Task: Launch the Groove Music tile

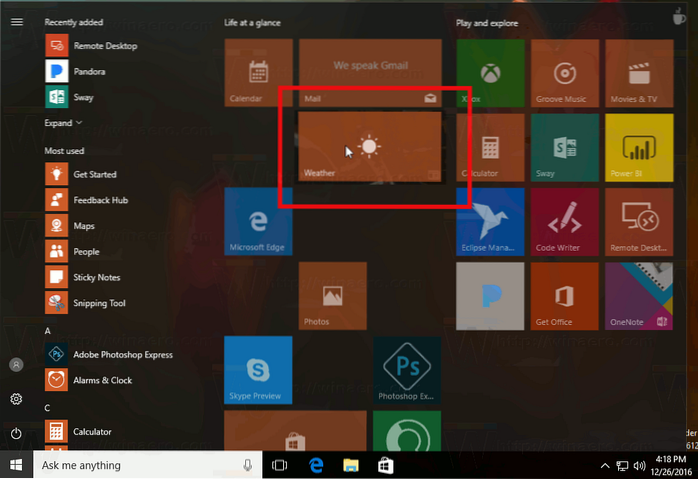Action: pyautogui.click(x=565, y=73)
